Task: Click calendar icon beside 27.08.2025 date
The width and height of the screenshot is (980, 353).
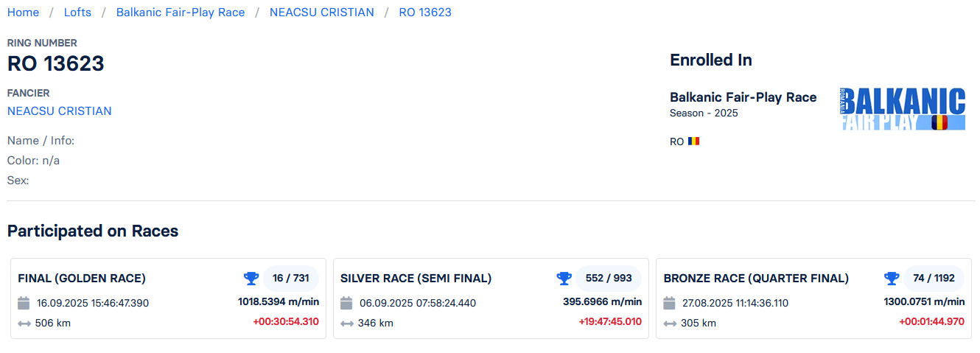Action: [x=669, y=303]
